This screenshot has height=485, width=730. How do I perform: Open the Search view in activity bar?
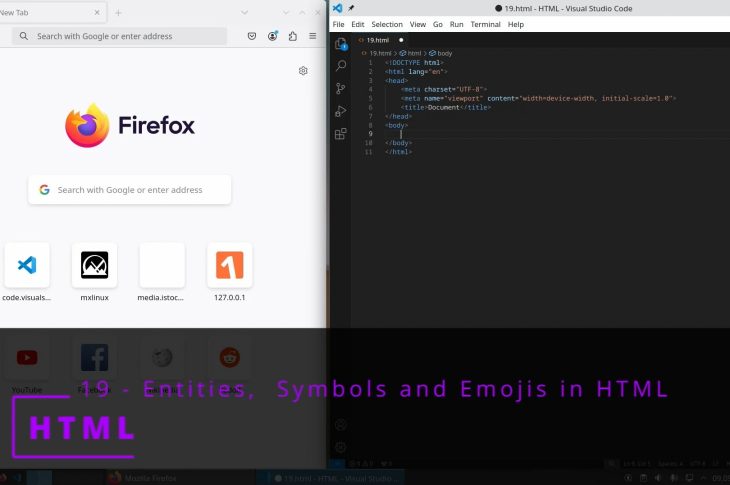341,66
